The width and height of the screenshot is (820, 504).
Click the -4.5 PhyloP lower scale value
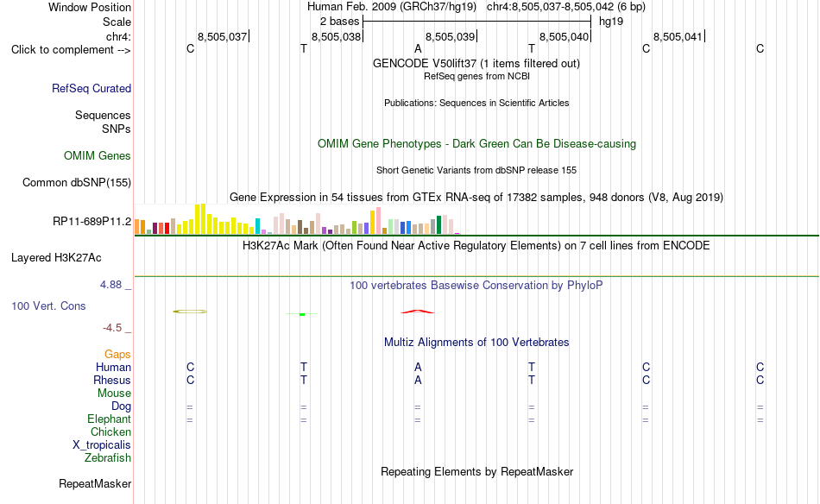112,328
